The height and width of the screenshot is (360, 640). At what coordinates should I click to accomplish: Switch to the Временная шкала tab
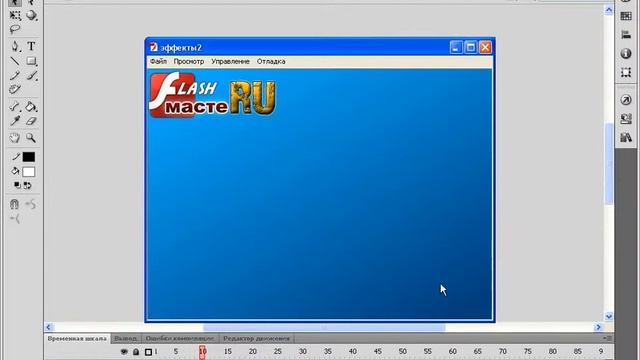(x=77, y=339)
